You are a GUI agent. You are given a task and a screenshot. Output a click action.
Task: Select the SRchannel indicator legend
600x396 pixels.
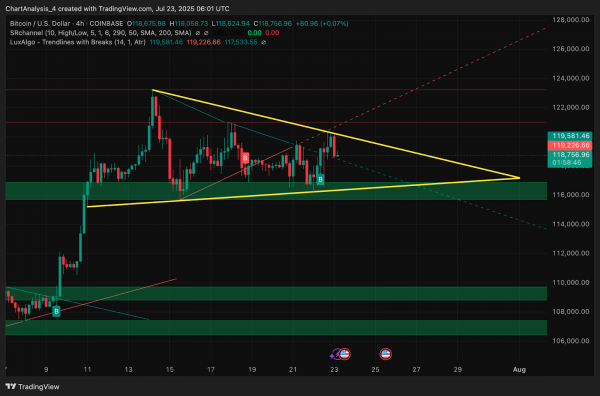(x=100, y=33)
